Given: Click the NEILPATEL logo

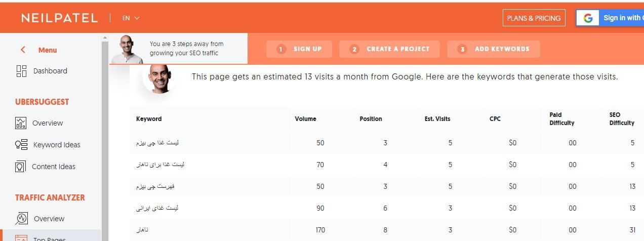Looking at the screenshot, I should (59, 18).
